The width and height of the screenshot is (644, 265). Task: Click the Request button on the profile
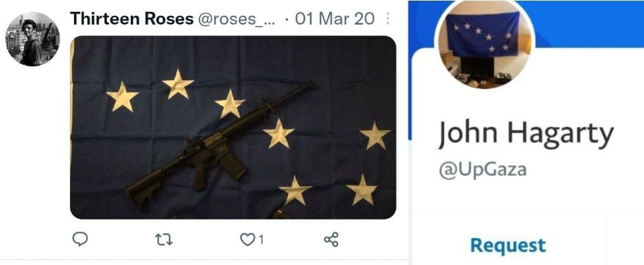[x=508, y=245]
